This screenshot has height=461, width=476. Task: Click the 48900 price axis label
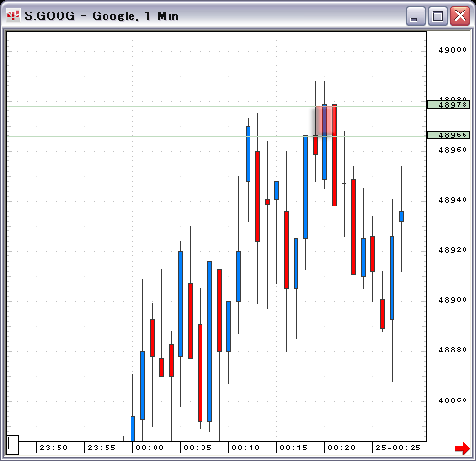click(452, 300)
